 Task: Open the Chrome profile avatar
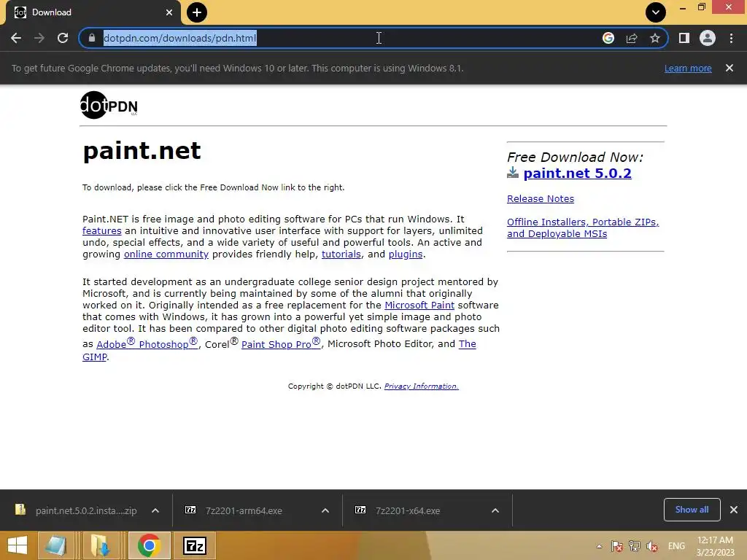point(708,38)
